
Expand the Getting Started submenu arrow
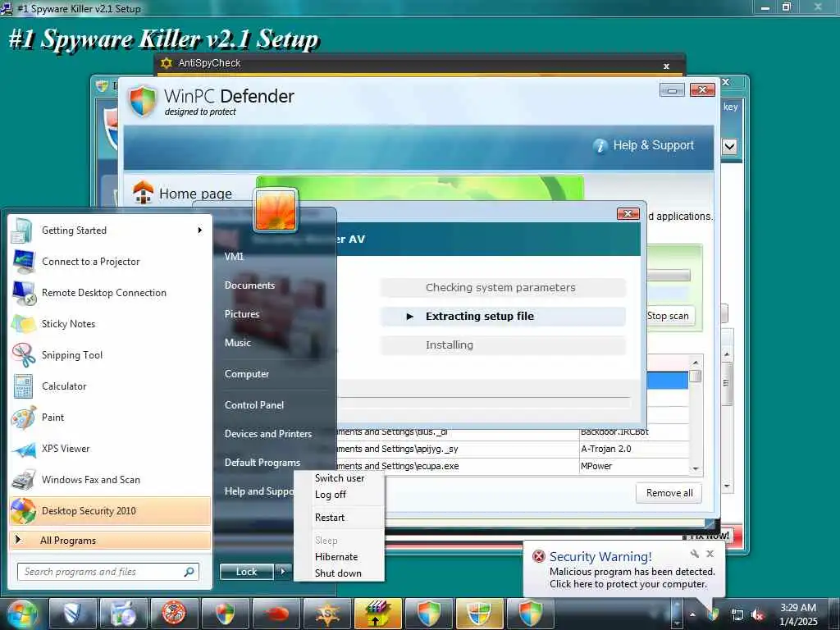click(x=200, y=231)
